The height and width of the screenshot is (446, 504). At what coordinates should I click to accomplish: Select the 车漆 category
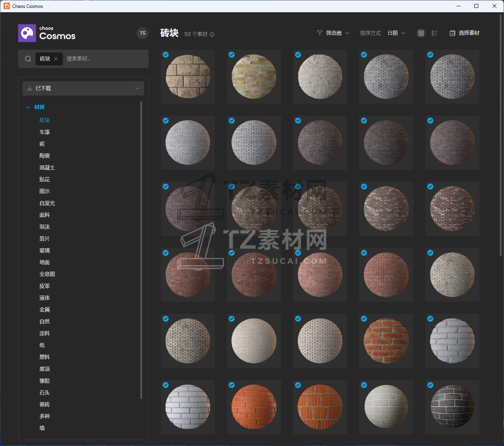[x=45, y=132]
